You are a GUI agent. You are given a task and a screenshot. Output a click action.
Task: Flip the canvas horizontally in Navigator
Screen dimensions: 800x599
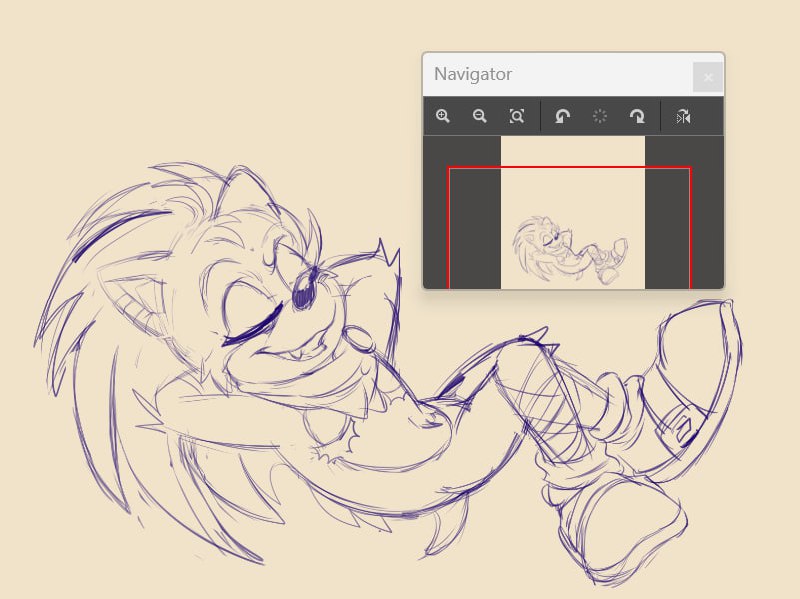pos(684,117)
